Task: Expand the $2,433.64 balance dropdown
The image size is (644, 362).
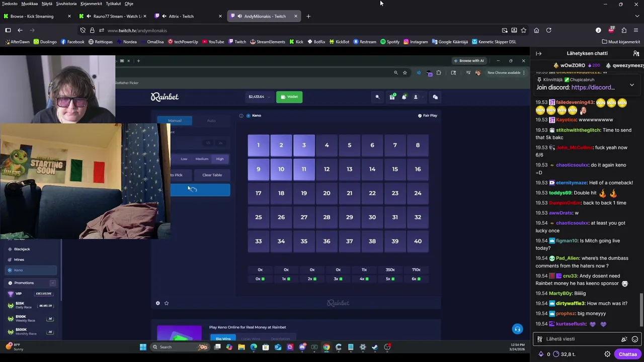Action: point(260,97)
